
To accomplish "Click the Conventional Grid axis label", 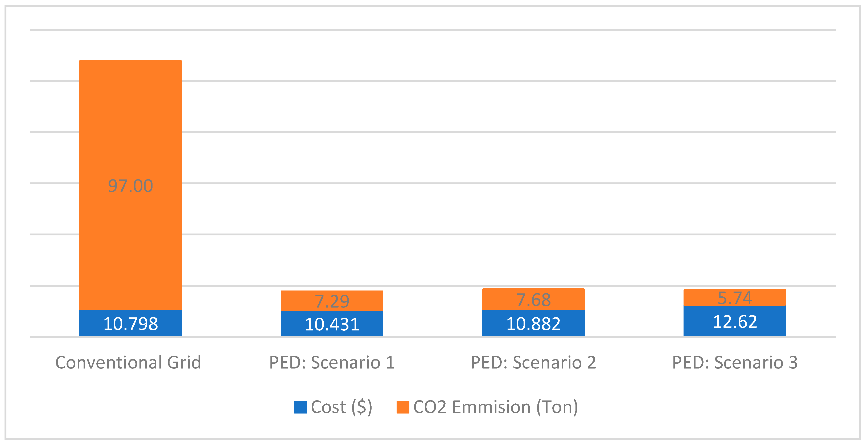I will pos(128,363).
